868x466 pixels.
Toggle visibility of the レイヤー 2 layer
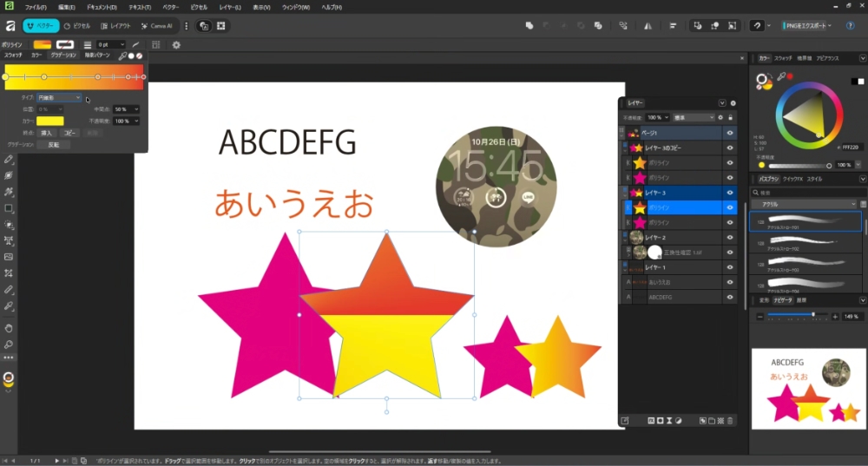730,237
